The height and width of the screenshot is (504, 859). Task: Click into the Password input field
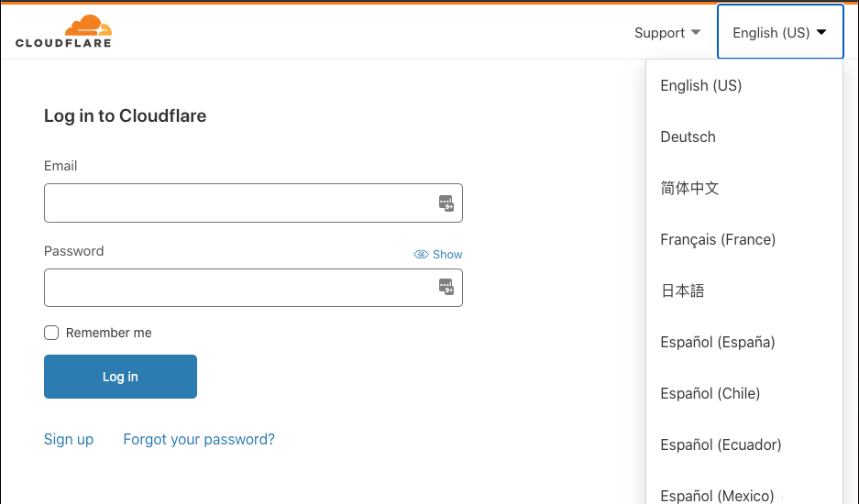(238, 288)
